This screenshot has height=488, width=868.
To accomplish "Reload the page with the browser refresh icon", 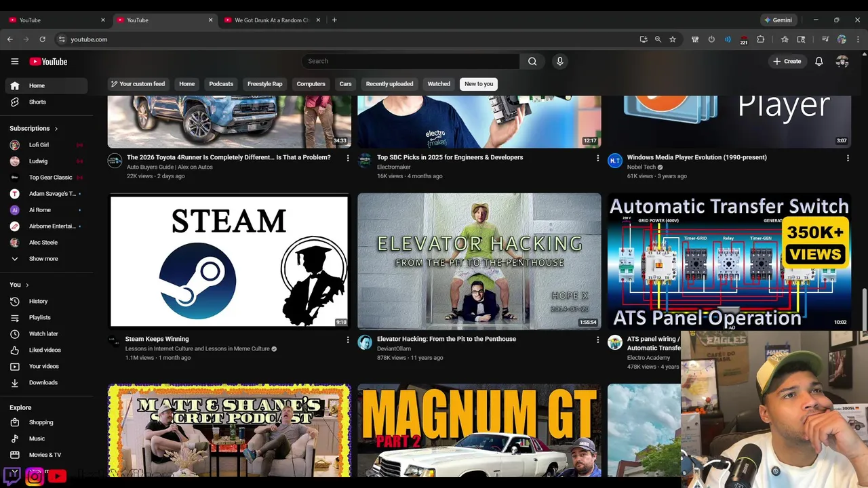I will pos(42,39).
